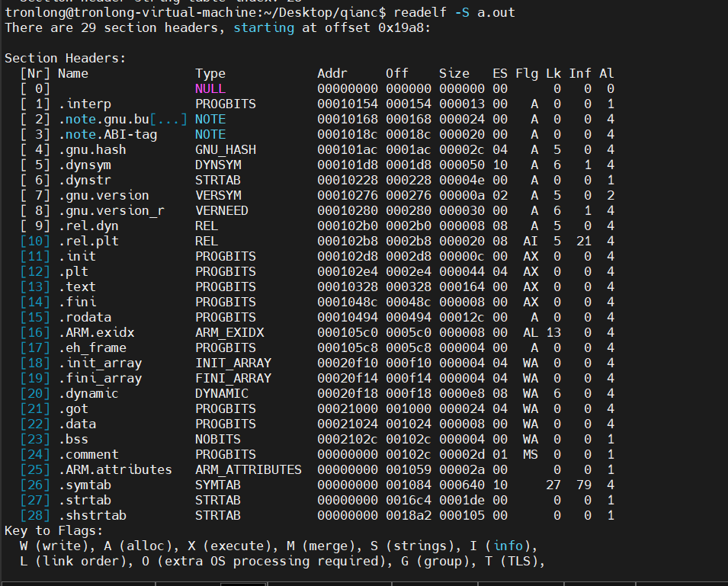This screenshot has width=728, height=586.
Task: Click the 'Name' column header
Action: click(x=73, y=73)
